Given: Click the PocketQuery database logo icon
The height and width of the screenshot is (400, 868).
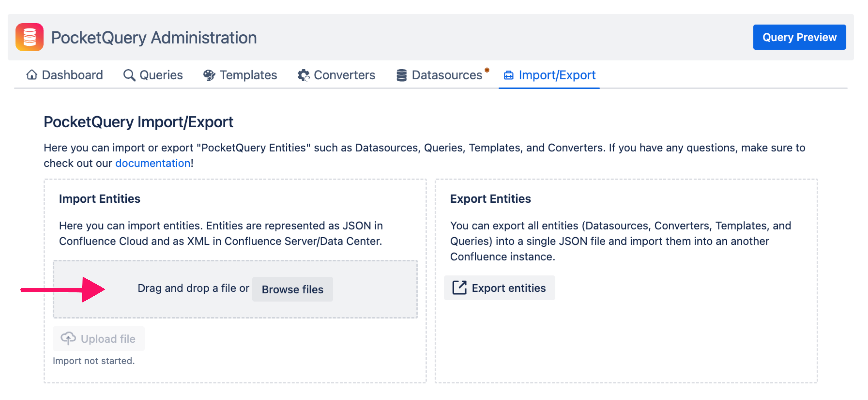Looking at the screenshot, I should tap(29, 37).
